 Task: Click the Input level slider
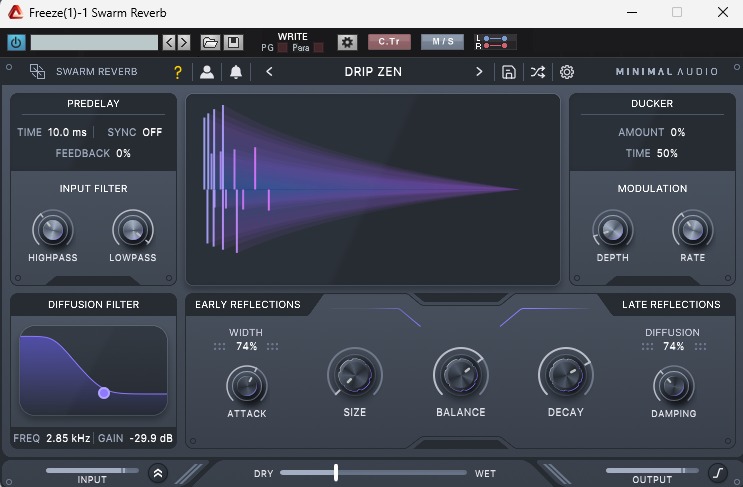(92, 470)
